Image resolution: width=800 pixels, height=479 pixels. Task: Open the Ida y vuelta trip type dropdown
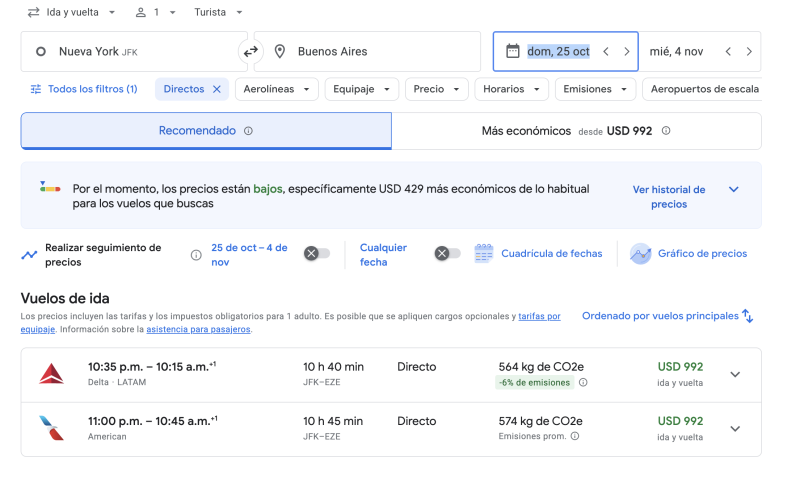[71, 12]
